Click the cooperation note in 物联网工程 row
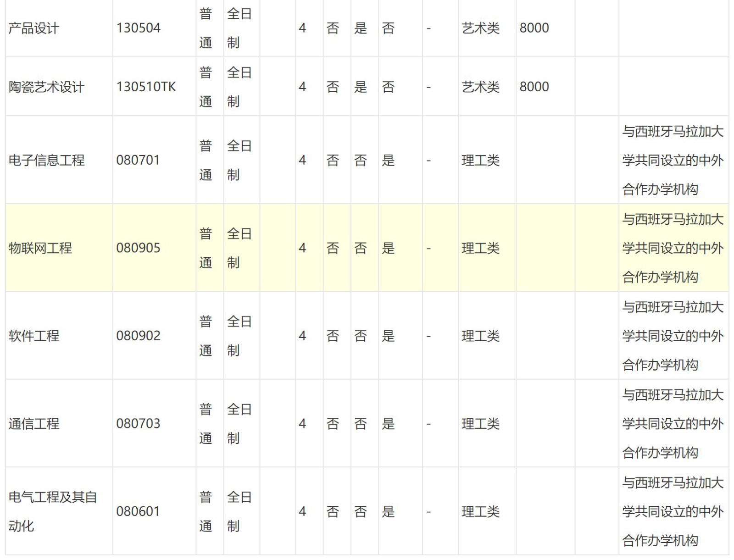 click(x=673, y=248)
